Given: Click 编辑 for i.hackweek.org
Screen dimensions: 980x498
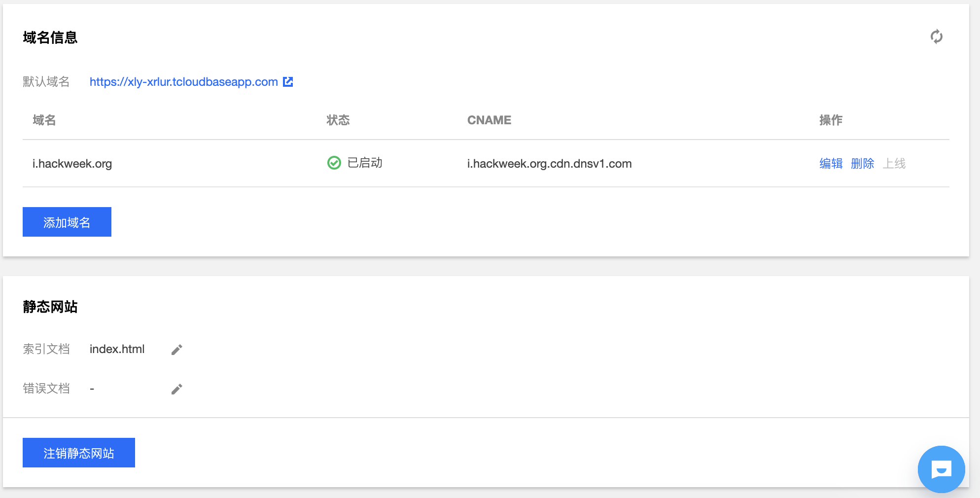Looking at the screenshot, I should 831,163.
